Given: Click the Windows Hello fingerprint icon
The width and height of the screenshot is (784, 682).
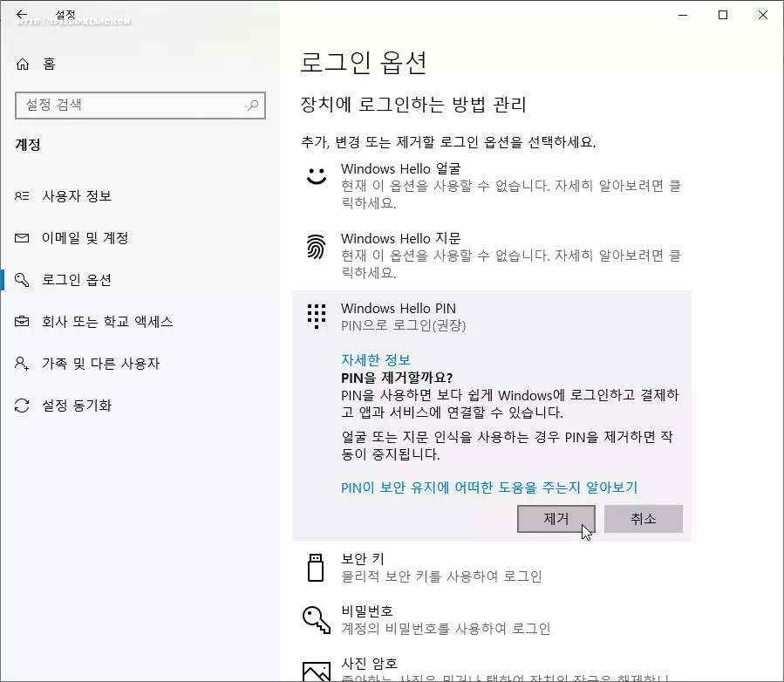Looking at the screenshot, I should (x=316, y=247).
